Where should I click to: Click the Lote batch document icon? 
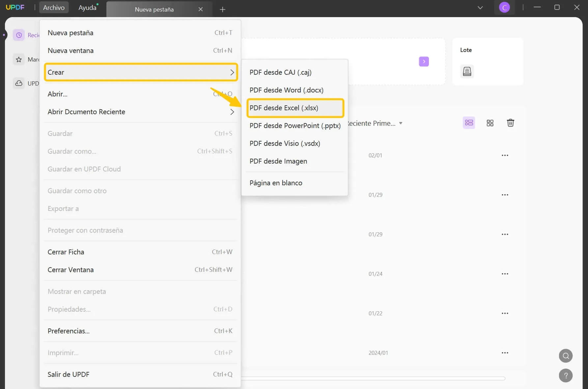coord(467,71)
